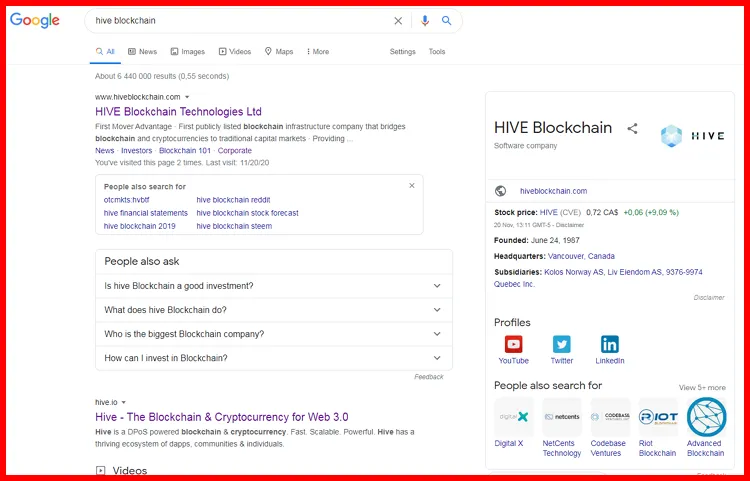Viewport: 750px width, 481px height.
Task: Click the HIVE company logo image
Action: click(692, 136)
